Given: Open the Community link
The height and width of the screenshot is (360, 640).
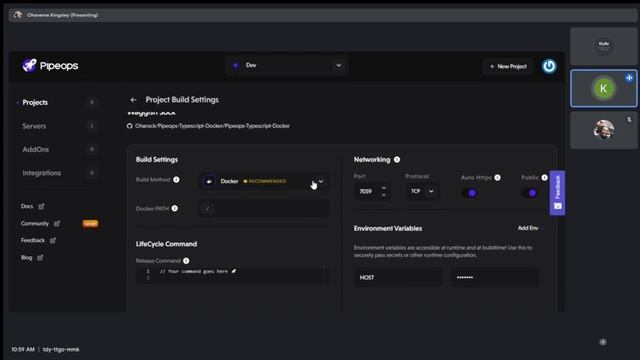Looking at the screenshot, I should [35, 223].
